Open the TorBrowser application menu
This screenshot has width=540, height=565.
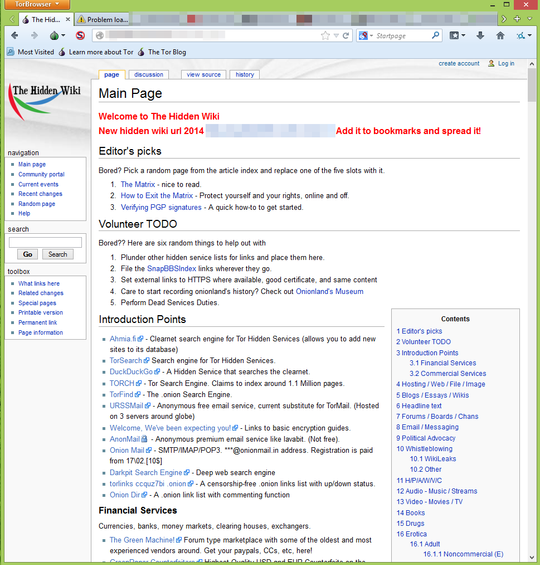37,4
